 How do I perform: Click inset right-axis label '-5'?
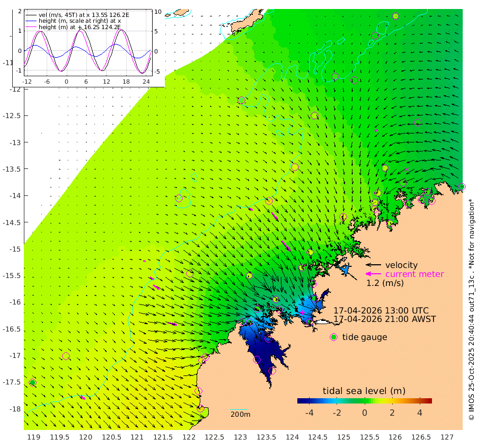click(x=157, y=71)
